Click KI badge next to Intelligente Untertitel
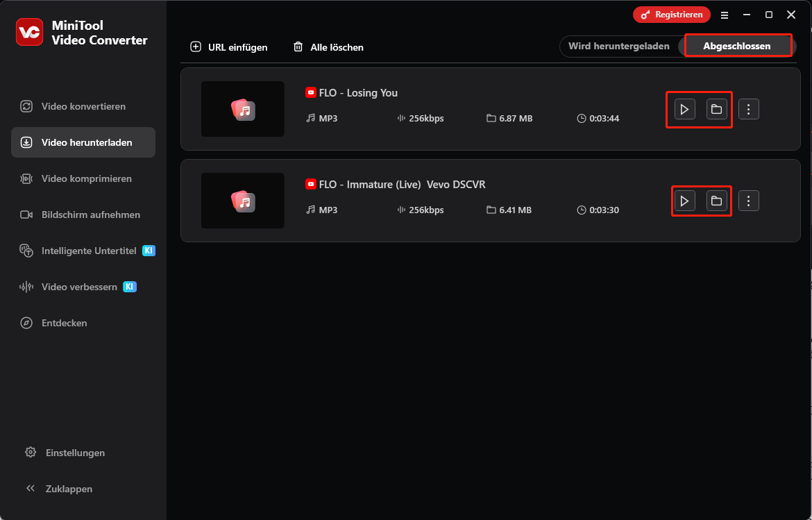This screenshot has width=812, height=520. point(149,251)
